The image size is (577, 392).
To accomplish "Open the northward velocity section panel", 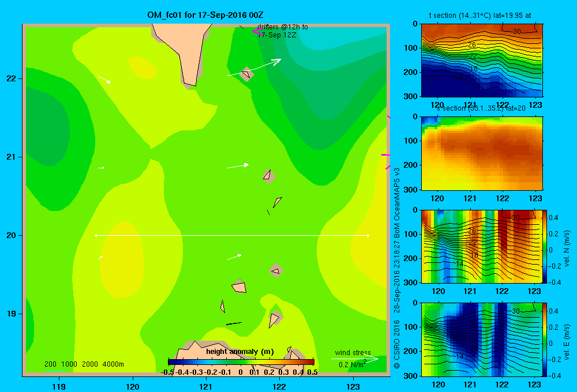I will click(482, 246).
